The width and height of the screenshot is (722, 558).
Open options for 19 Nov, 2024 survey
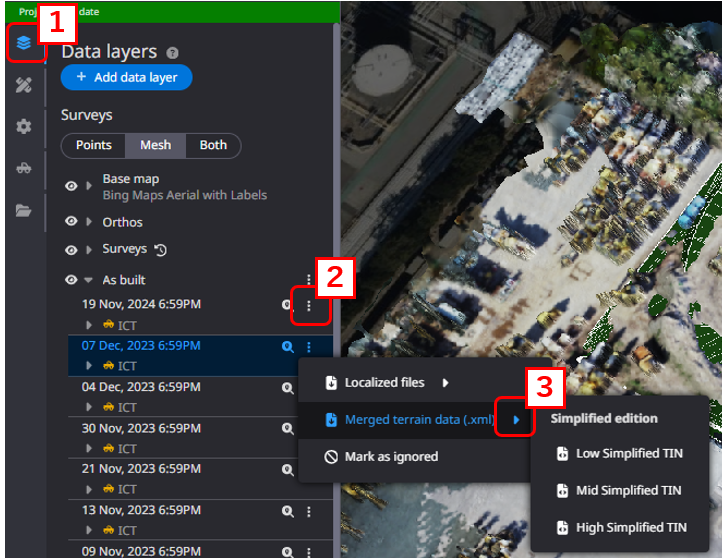(309, 305)
